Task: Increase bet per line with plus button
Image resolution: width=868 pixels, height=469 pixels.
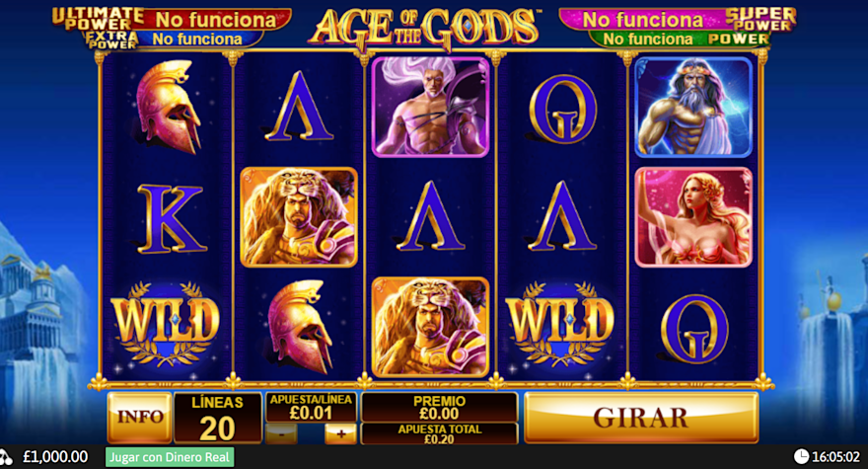Action: [x=340, y=434]
